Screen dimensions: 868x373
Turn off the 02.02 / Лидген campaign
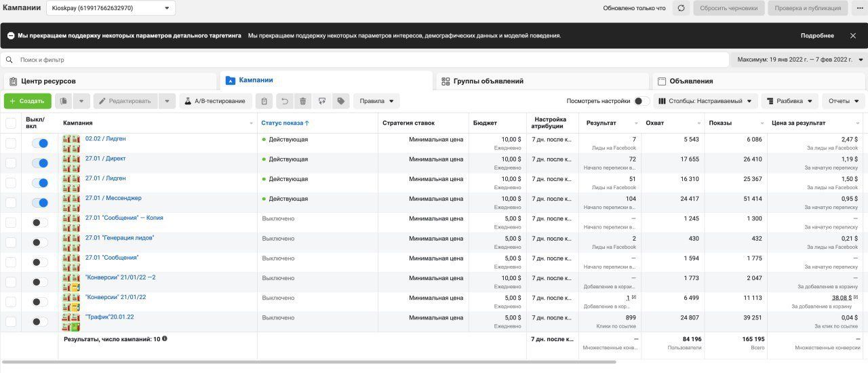point(40,143)
